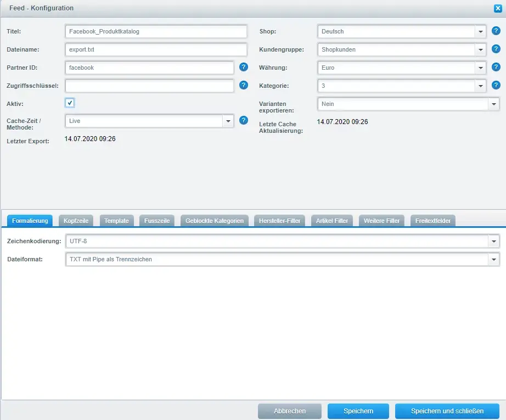Click Speichern und schließen button
Viewport: 506px width, 420px height.
coord(447,411)
